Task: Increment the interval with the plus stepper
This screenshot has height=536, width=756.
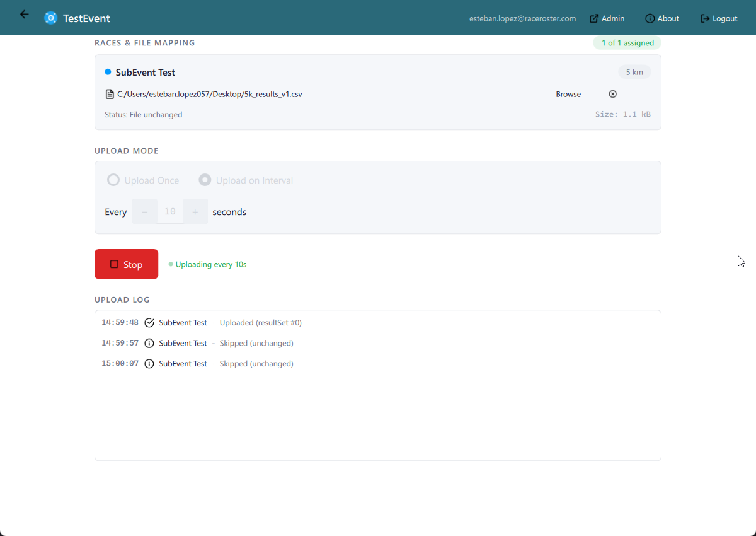Action: [195, 211]
